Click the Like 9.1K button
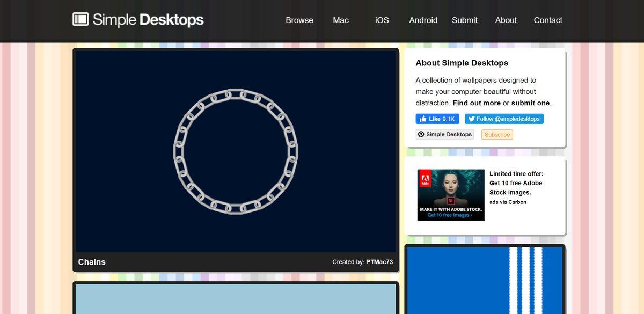This screenshot has width=644, height=314. click(437, 119)
